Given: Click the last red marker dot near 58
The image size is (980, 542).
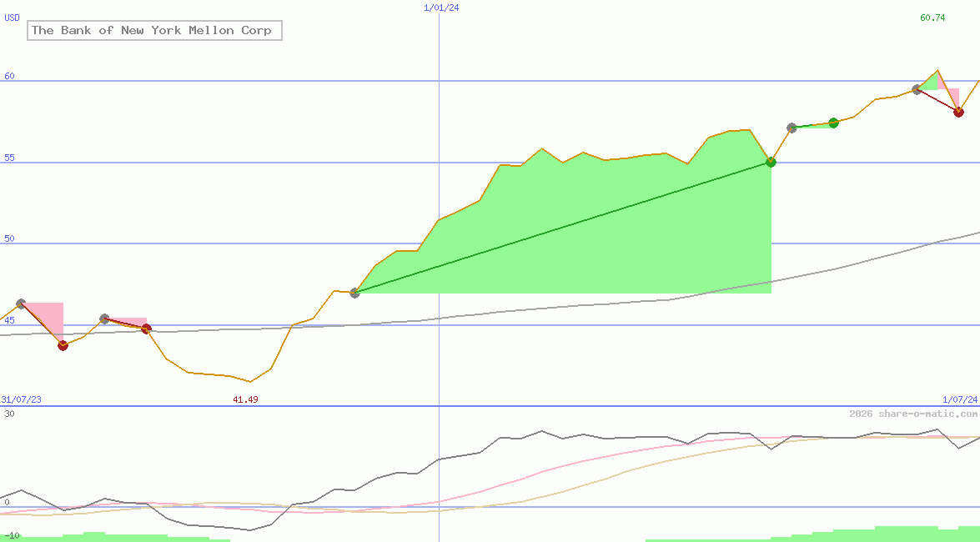Looking at the screenshot, I should click(959, 112).
